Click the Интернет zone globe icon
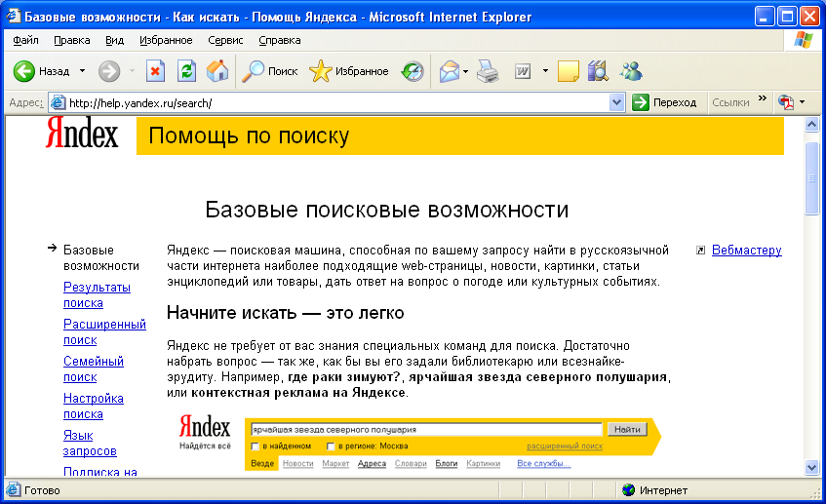This screenshot has width=826, height=504. (628, 489)
